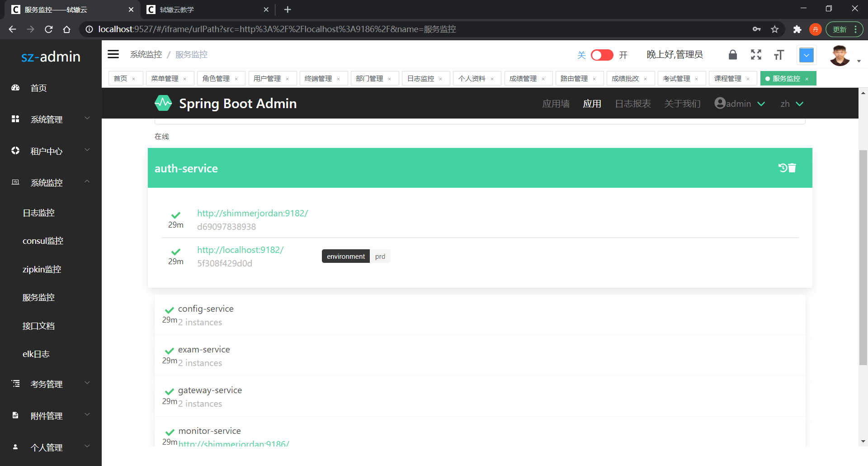Bookmark the page with the star icon
This screenshot has width=868, height=466.
775,29
